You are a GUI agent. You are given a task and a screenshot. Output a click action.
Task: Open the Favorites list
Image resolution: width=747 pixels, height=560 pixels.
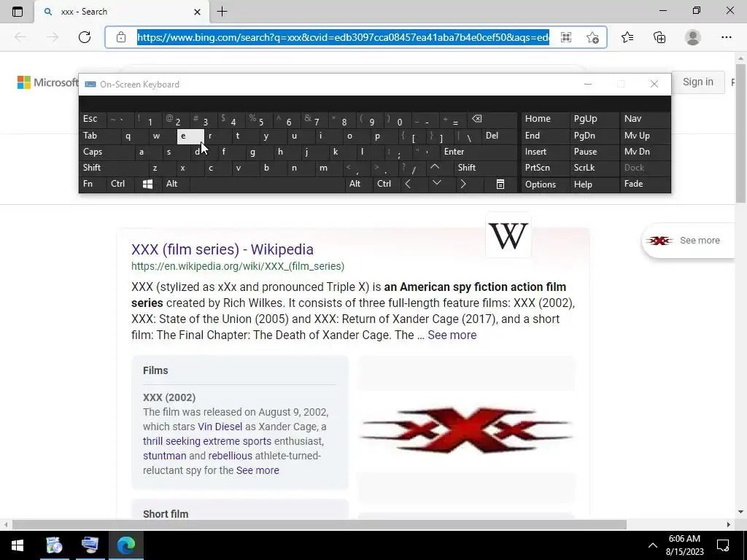click(627, 37)
